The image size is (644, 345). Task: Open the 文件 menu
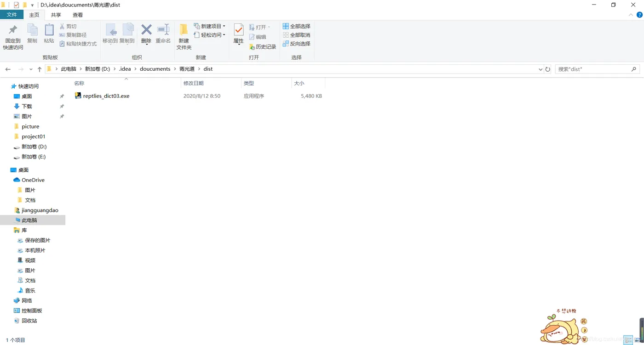tap(12, 15)
